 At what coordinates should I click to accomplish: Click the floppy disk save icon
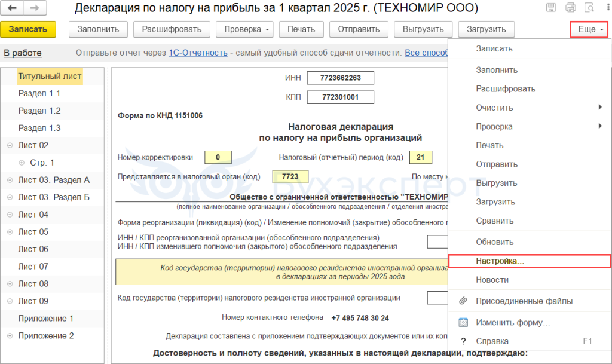coord(551,8)
